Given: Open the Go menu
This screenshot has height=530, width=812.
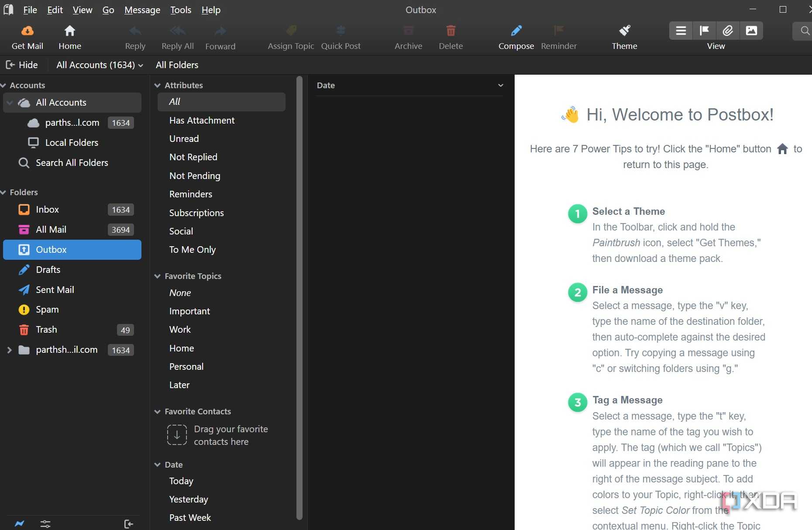Looking at the screenshot, I should 108,10.
